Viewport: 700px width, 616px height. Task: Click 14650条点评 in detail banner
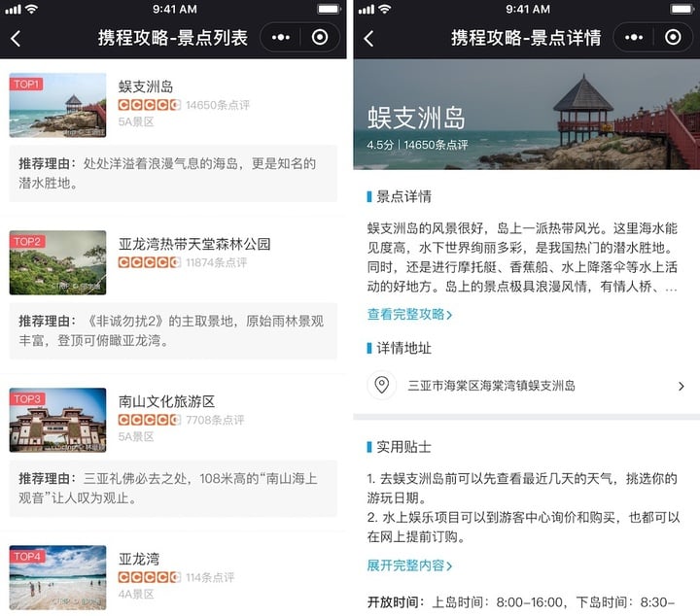point(436,145)
